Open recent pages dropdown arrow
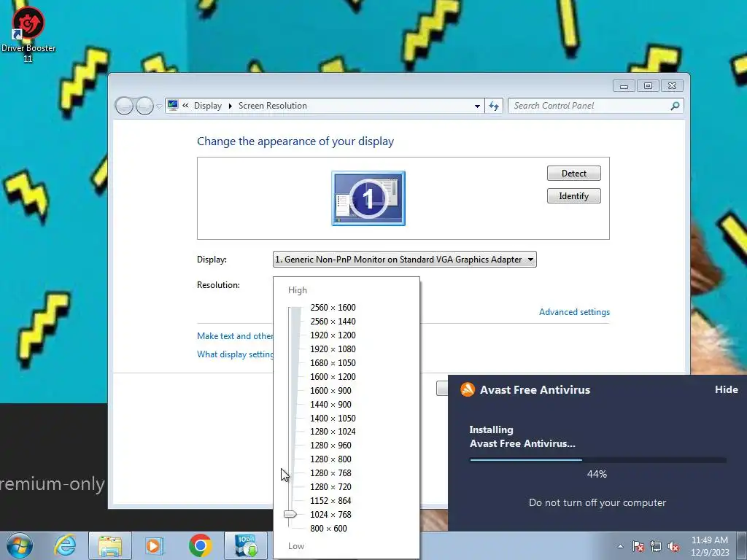This screenshot has height=560, width=747. 159,106
